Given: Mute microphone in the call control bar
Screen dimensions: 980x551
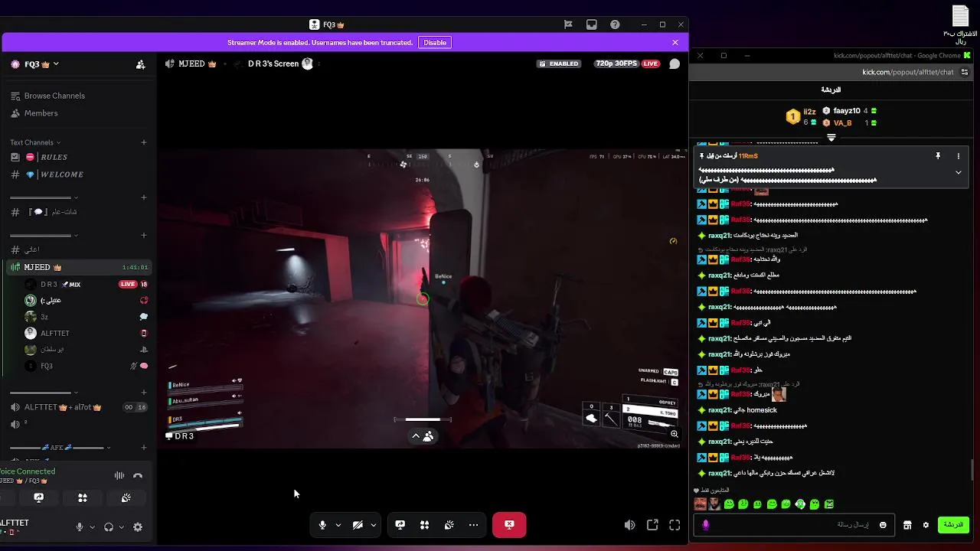Looking at the screenshot, I should pos(322,525).
